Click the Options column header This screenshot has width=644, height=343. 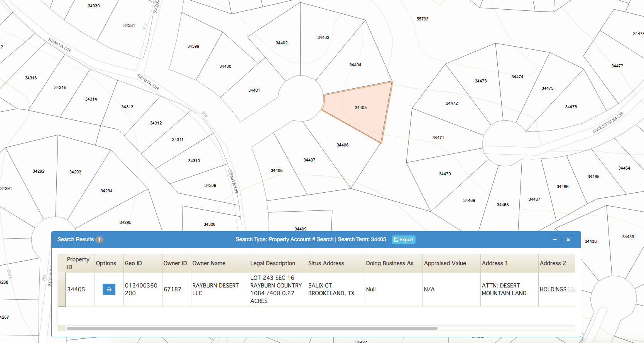(x=109, y=263)
